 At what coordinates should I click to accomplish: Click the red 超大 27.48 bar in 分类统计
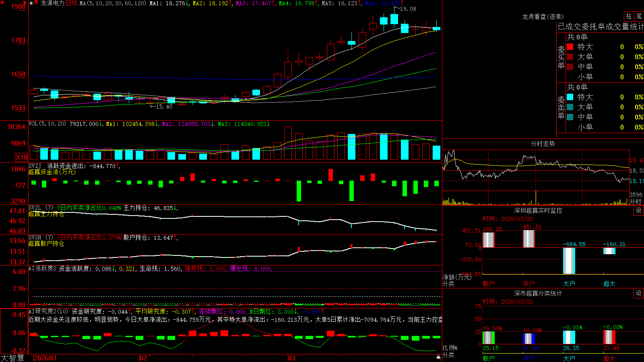tap(609, 337)
